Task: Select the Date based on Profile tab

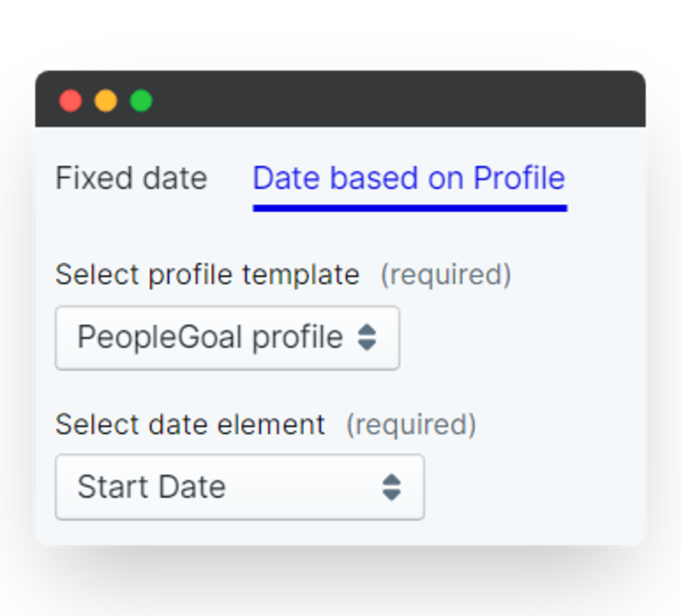Action: (x=409, y=178)
